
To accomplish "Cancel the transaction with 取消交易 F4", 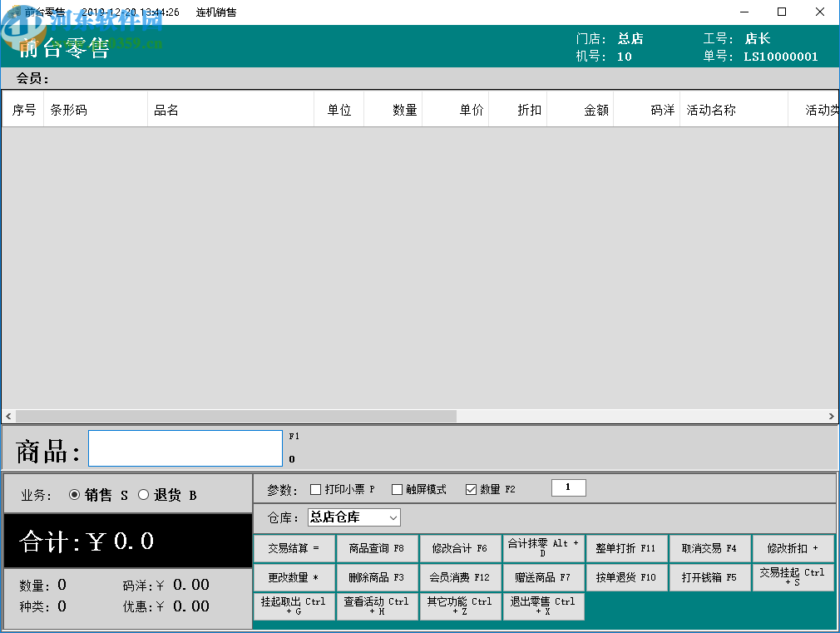I will pos(709,548).
